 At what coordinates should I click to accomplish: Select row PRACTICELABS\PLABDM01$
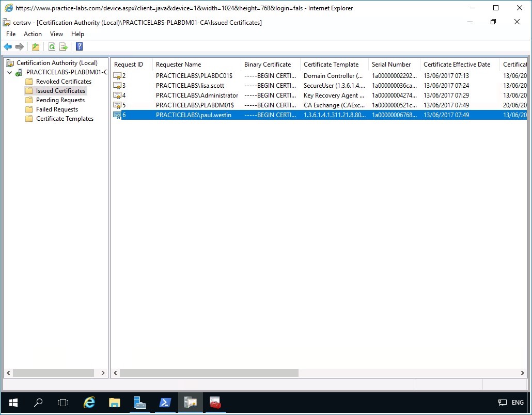[320, 105]
